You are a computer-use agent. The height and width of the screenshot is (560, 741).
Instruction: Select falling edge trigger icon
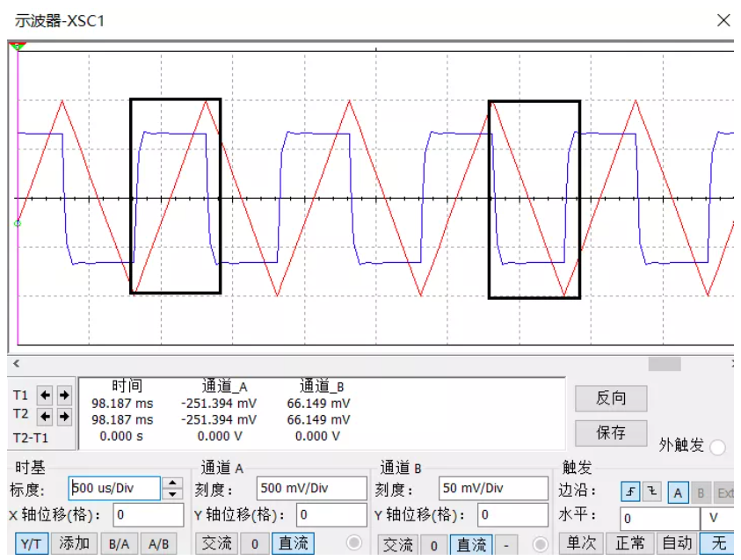[x=652, y=492]
